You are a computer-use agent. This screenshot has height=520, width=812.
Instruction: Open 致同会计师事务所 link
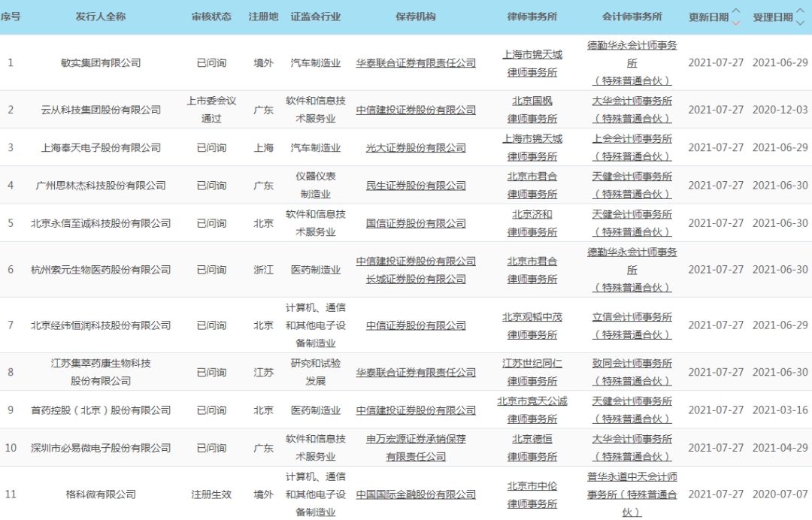(x=632, y=372)
